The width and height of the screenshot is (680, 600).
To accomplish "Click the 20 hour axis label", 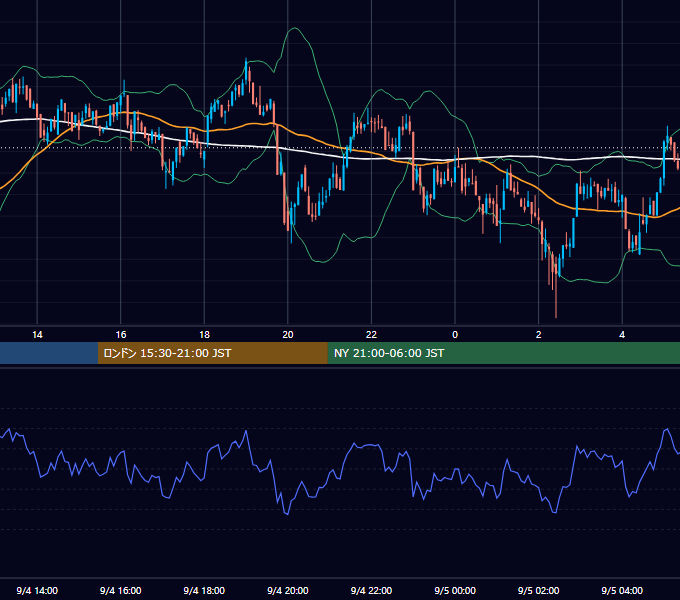I will pyautogui.click(x=288, y=335).
